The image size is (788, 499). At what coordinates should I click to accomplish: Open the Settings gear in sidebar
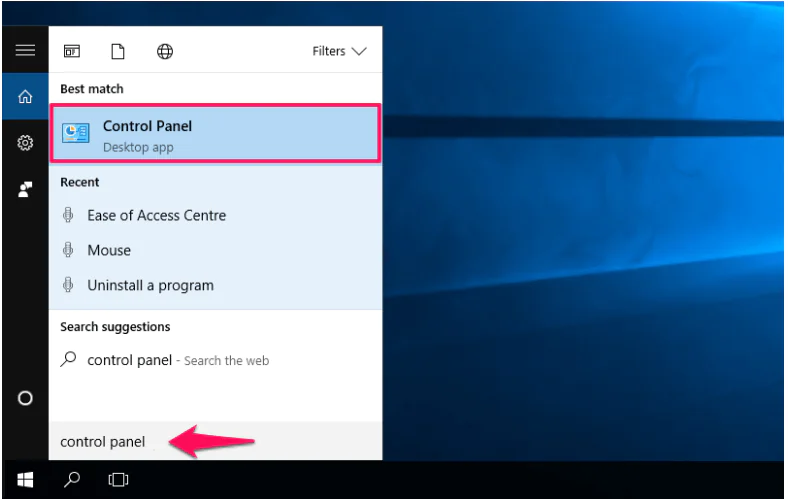[25, 143]
